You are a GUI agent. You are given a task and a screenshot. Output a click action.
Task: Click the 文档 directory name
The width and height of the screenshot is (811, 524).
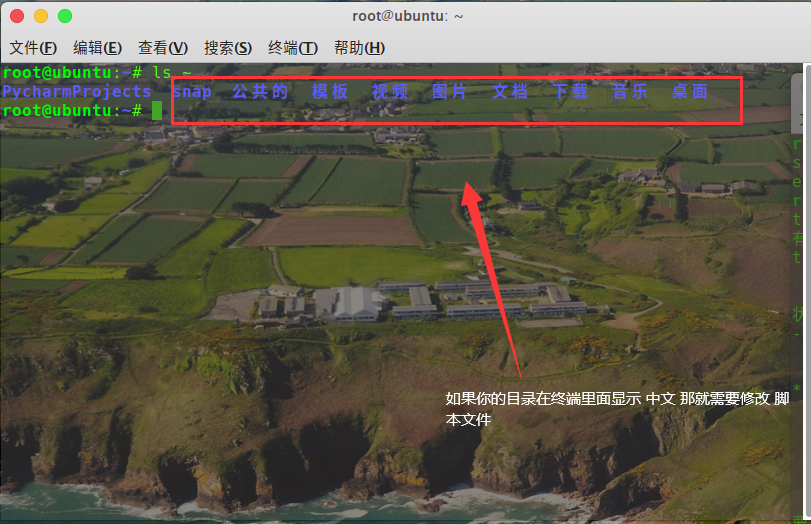(510, 92)
